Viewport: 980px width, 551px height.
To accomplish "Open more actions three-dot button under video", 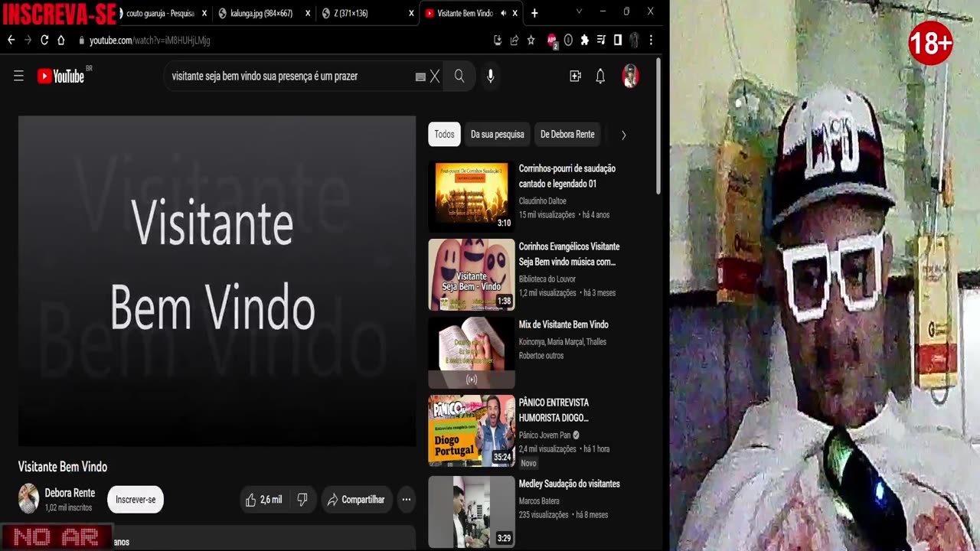I will pyautogui.click(x=407, y=500).
